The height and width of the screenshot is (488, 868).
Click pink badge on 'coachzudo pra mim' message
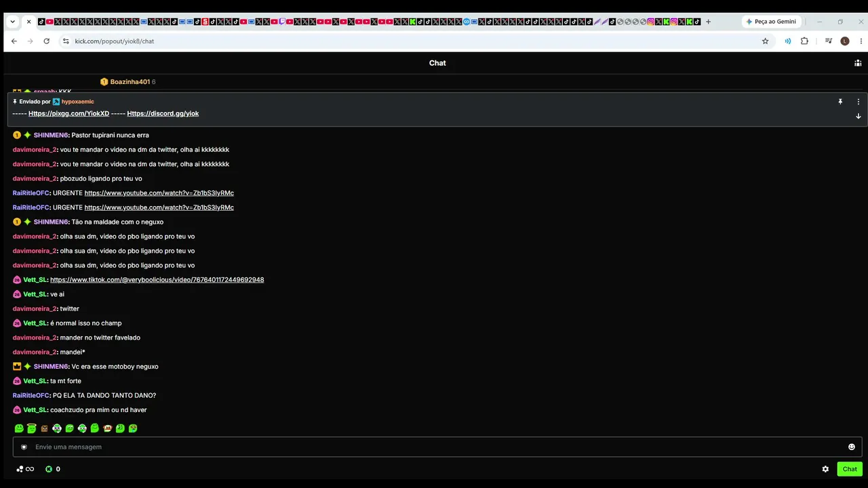(17, 410)
